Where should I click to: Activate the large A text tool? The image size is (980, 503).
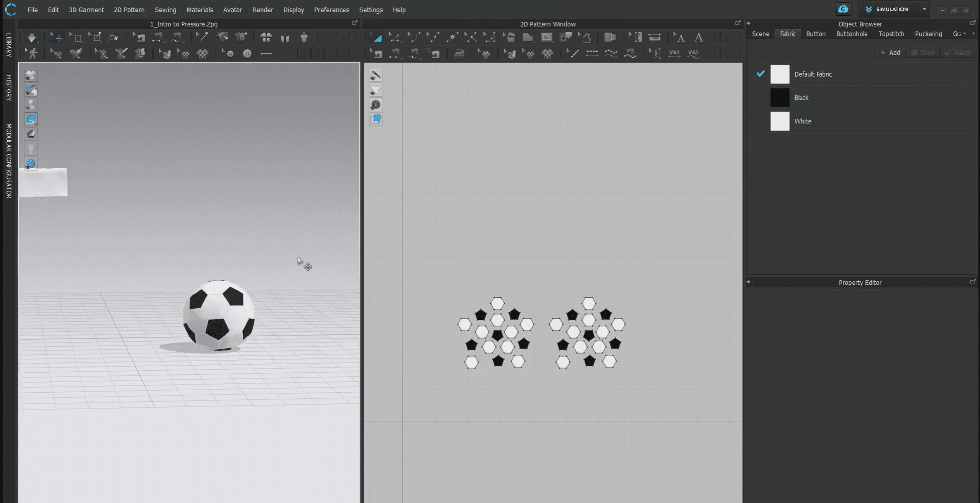698,38
